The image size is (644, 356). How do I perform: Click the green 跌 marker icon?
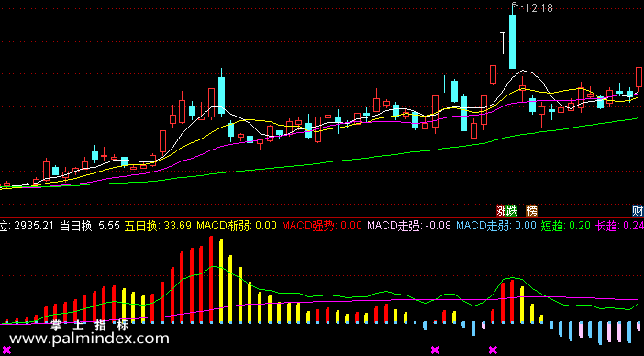(x=512, y=211)
